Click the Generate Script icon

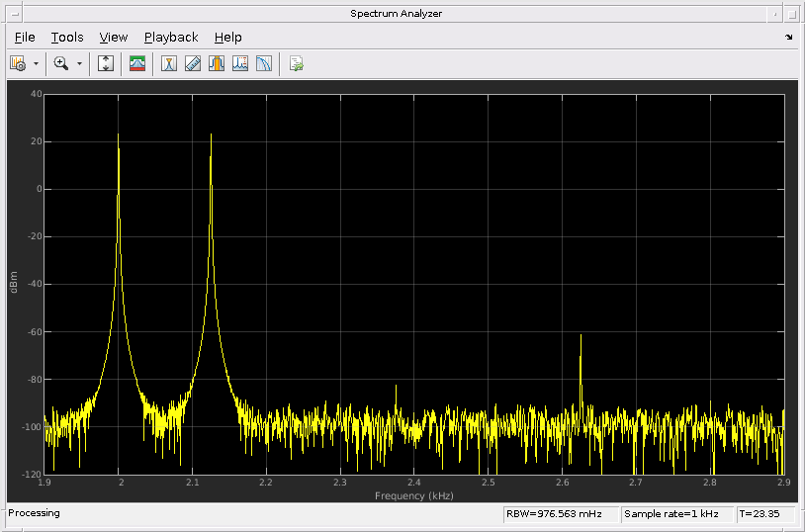296,64
